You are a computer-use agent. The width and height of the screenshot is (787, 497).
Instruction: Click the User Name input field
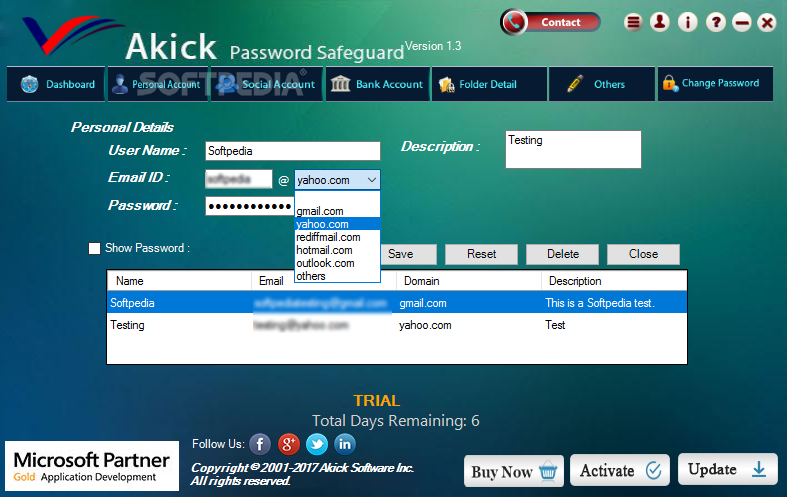click(293, 151)
